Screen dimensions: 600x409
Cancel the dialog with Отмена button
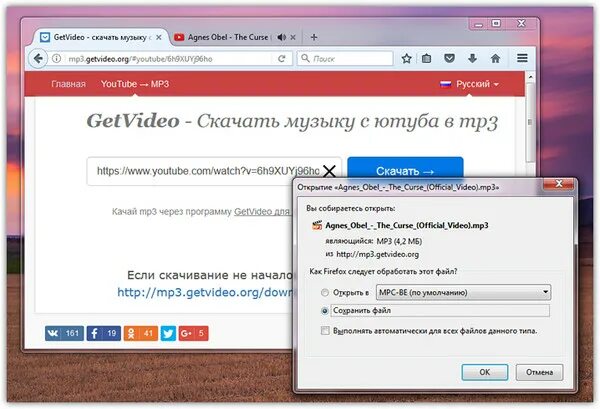[x=539, y=372]
